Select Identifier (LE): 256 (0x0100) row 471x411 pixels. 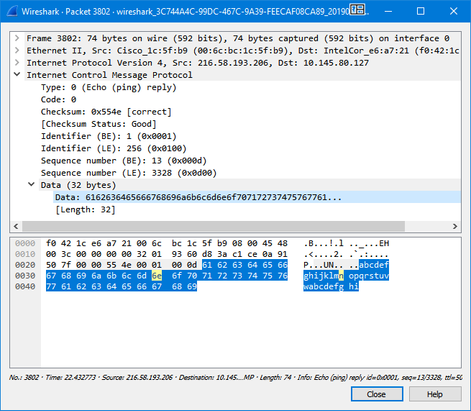(114, 149)
